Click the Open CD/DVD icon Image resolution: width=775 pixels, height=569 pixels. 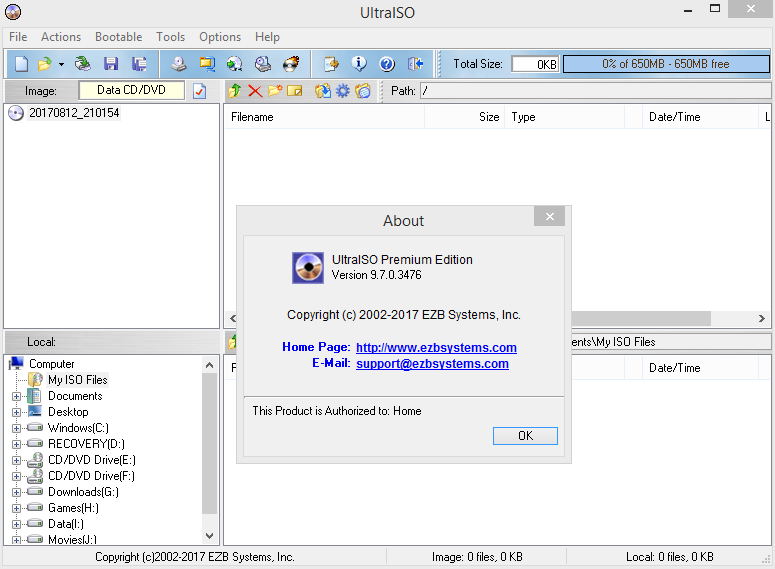point(83,64)
